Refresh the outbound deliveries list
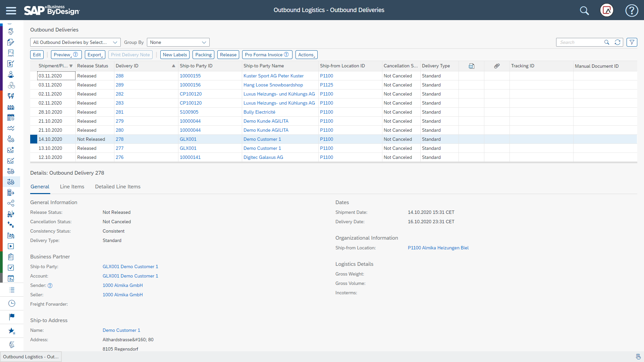 tap(618, 42)
